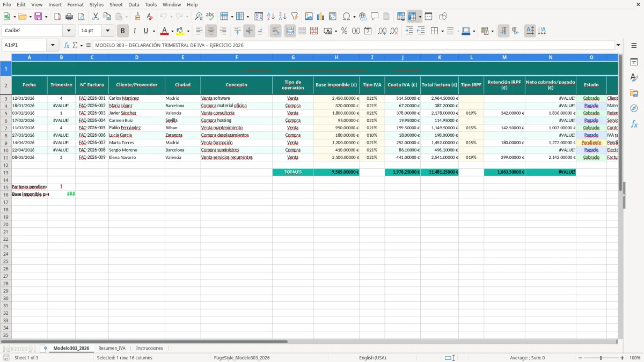Click the Estado header cell
Image resolution: width=644 pixels, height=362 pixels.
[x=591, y=85]
